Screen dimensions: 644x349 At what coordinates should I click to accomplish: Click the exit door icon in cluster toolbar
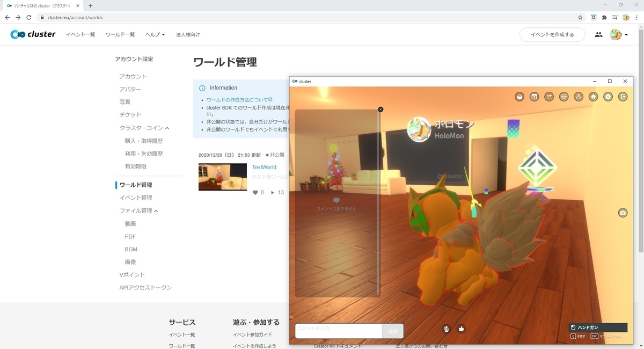(623, 97)
